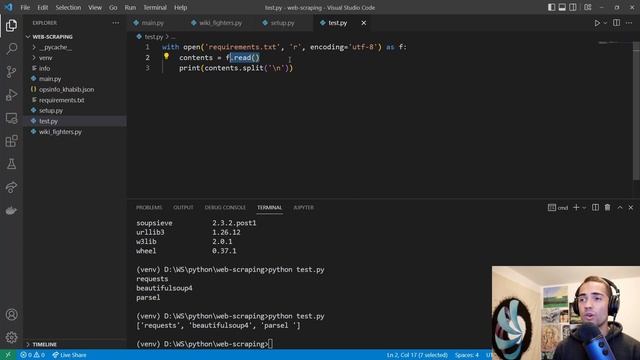Screen dimensions: 640x360
Task: Start Live Share from status bar
Action: pyautogui.click(x=69, y=355)
